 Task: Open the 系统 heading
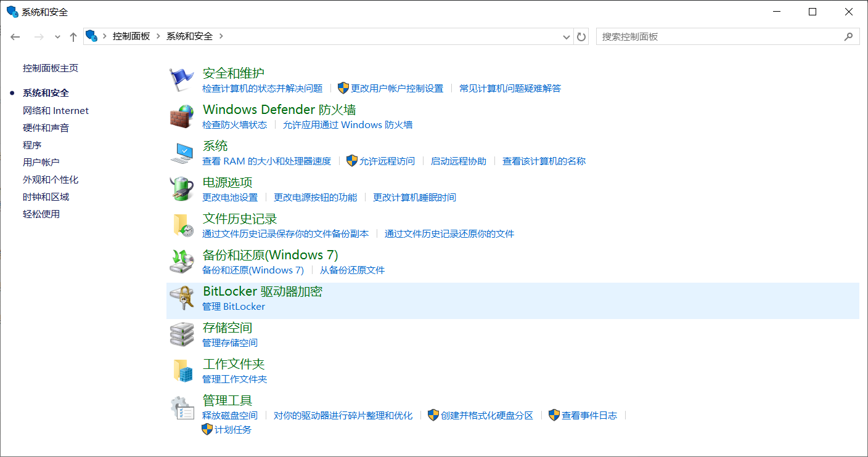(x=215, y=146)
